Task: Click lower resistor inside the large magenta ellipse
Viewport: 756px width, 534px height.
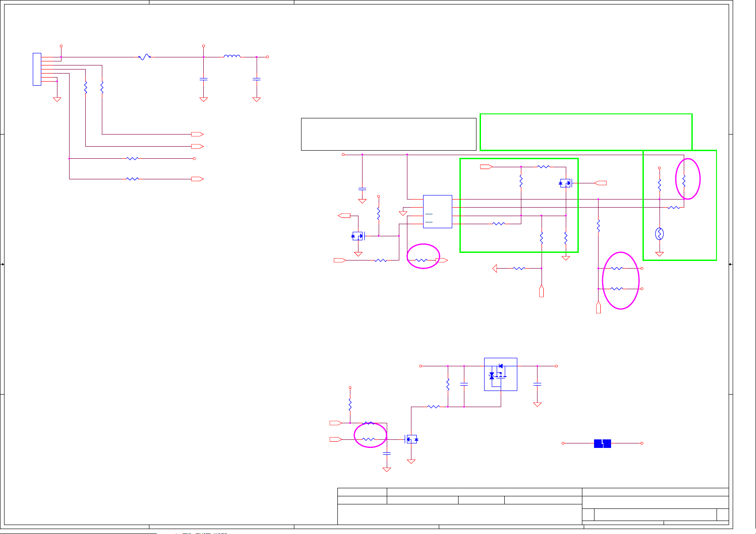Action: pos(617,289)
